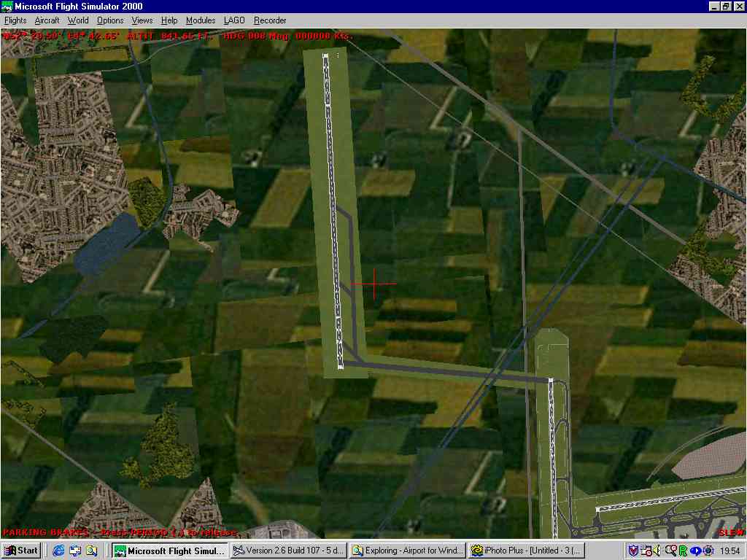Open the Flights menu

pos(15,20)
